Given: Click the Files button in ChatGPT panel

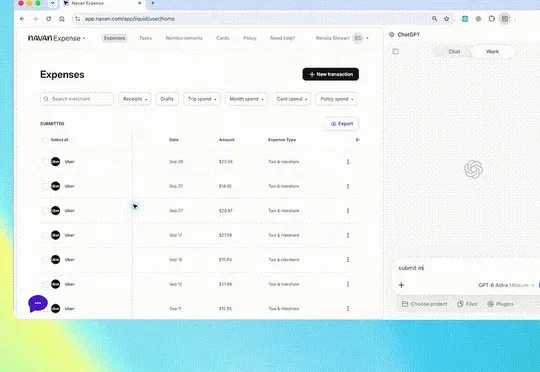Looking at the screenshot, I should [467, 304].
